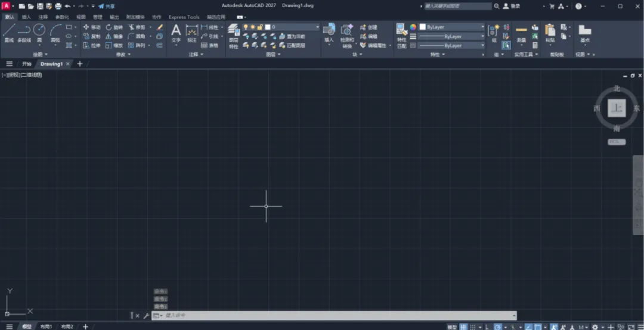Image resolution: width=644 pixels, height=330 pixels.
Task: Switch to the 参数化 ribbon tab
Action: (x=62, y=17)
